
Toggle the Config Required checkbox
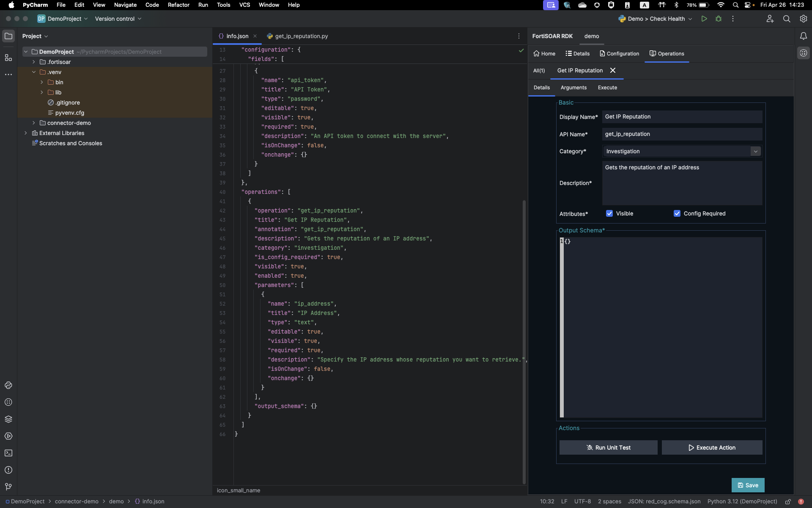pos(677,213)
